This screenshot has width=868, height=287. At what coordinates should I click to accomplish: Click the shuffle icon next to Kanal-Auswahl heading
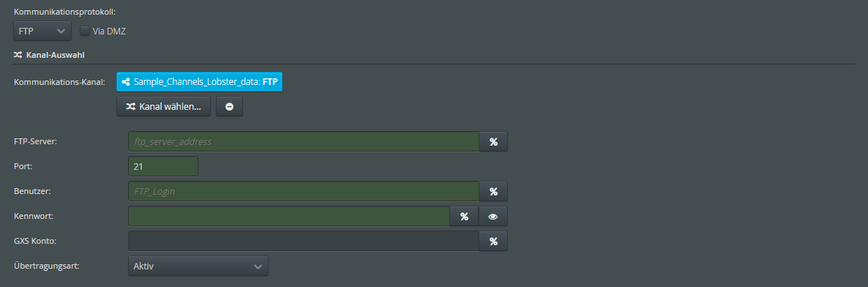point(18,55)
